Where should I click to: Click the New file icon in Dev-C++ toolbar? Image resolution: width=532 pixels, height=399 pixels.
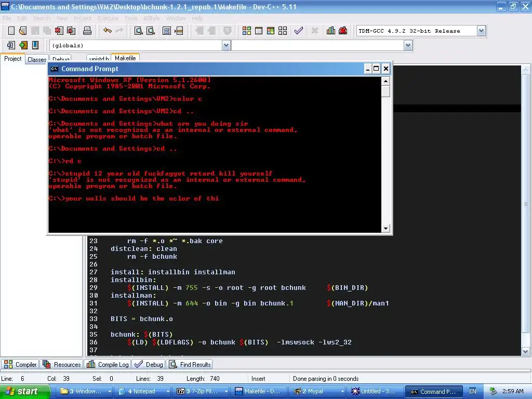(x=11, y=31)
